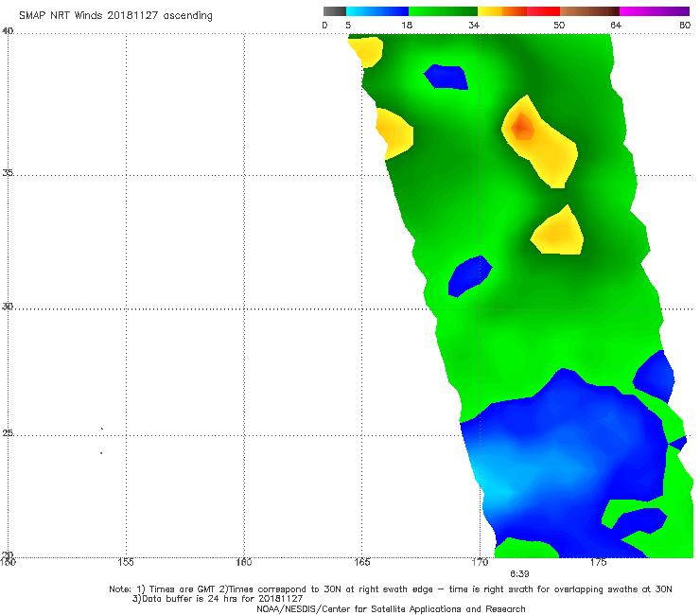Click the longitude label '175'

(598, 562)
